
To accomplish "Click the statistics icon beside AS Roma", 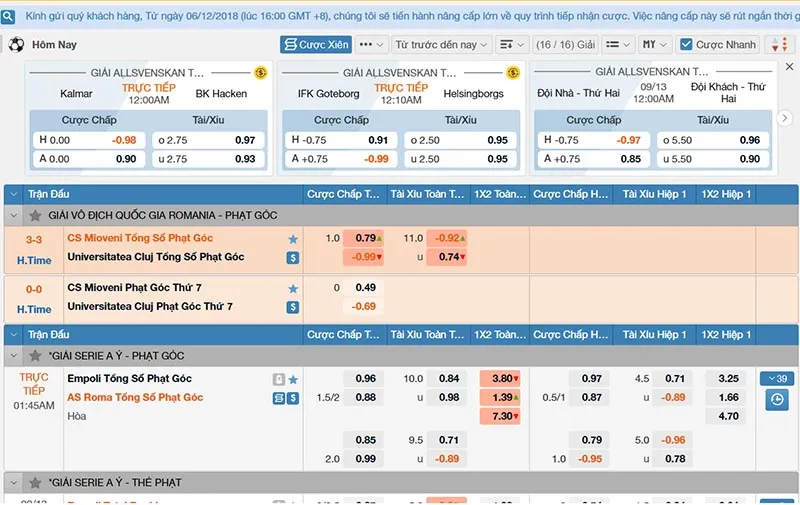I will 279,398.
